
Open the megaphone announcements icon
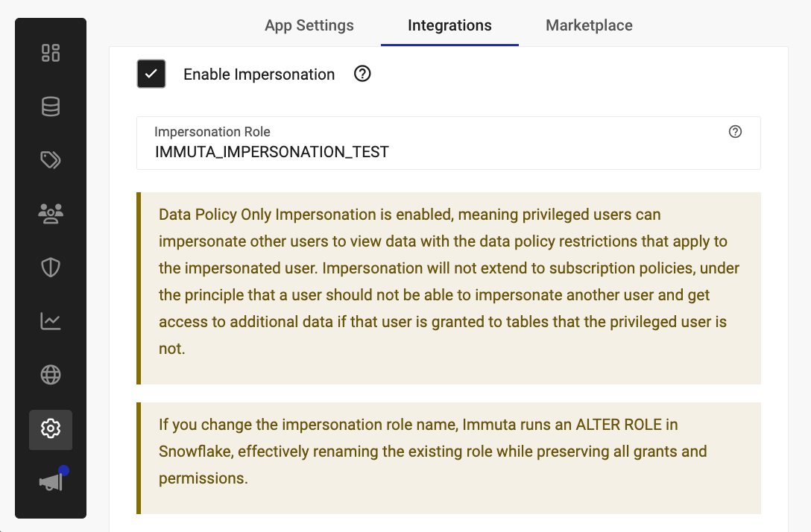tap(51, 482)
